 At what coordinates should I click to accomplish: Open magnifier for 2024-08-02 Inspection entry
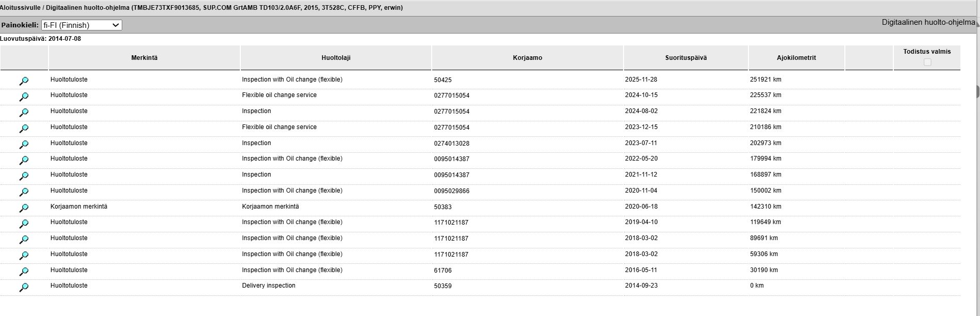point(24,113)
